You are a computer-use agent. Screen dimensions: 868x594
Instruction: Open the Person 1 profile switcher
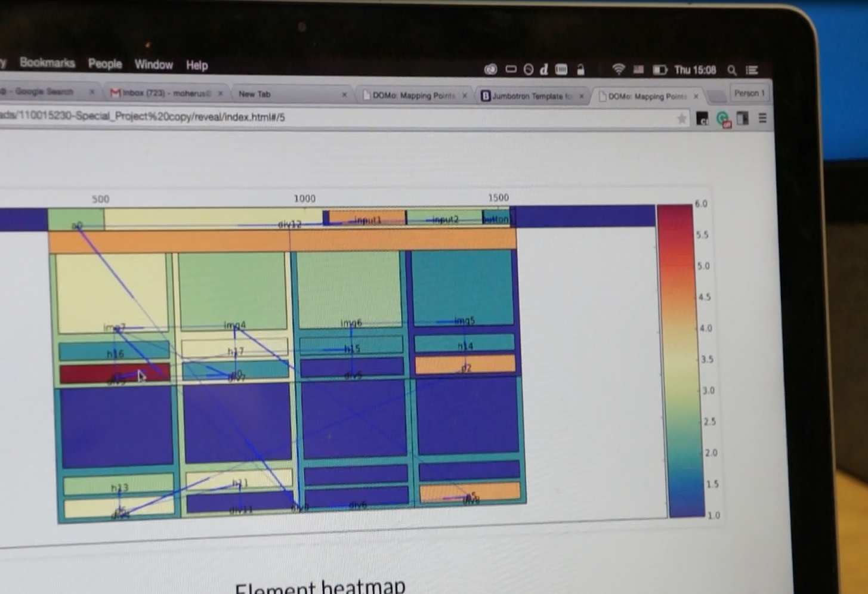[x=749, y=93]
